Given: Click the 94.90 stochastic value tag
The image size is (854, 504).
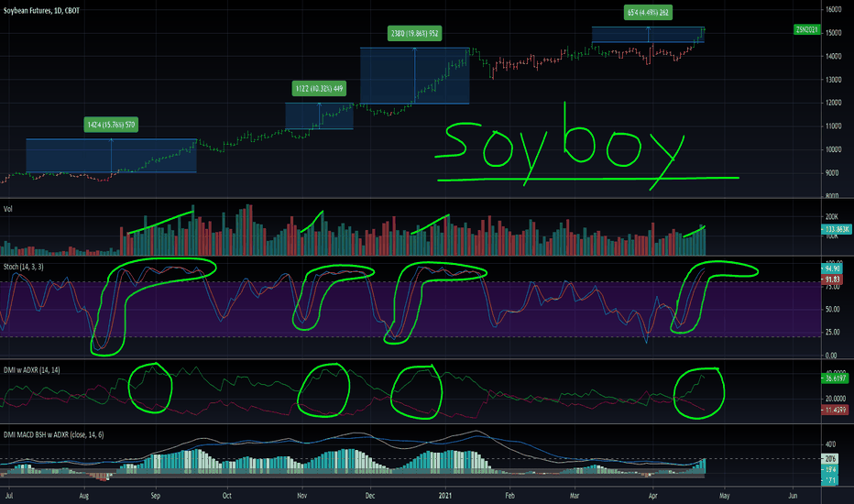Looking at the screenshot, I should click(x=832, y=268).
